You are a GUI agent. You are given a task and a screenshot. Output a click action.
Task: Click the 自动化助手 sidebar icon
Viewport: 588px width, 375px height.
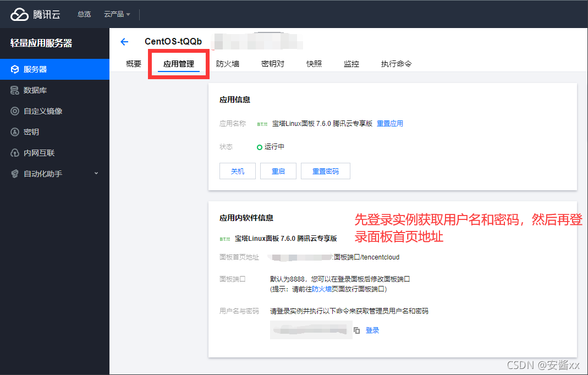coord(15,174)
